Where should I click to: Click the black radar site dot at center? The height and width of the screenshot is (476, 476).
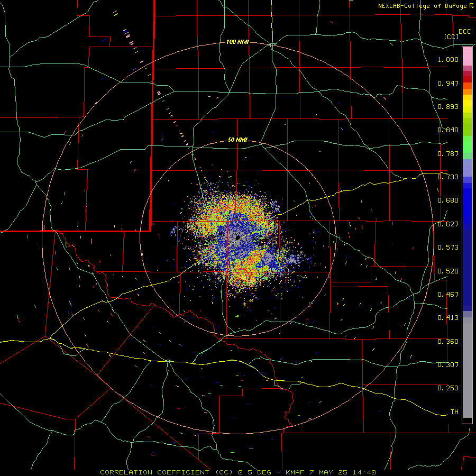point(238,237)
